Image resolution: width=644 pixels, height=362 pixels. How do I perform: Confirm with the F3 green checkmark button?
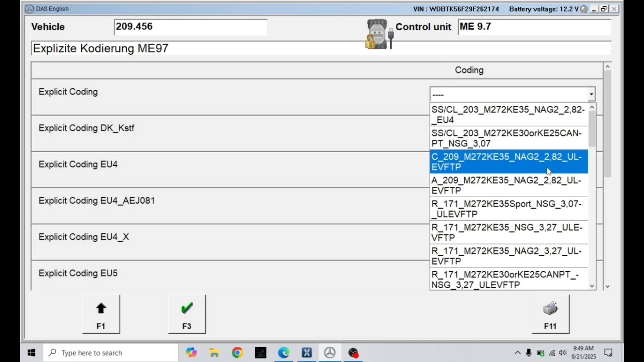[187, 314]
